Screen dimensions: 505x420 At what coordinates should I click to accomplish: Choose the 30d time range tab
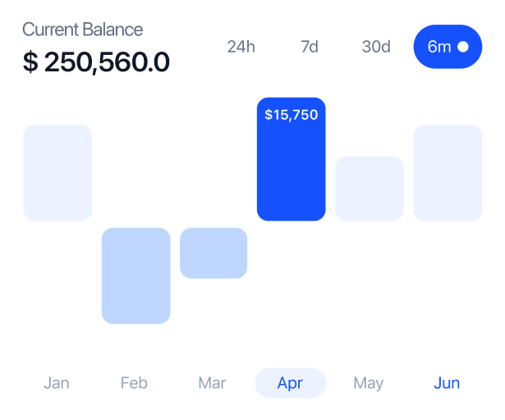(376, 47)
